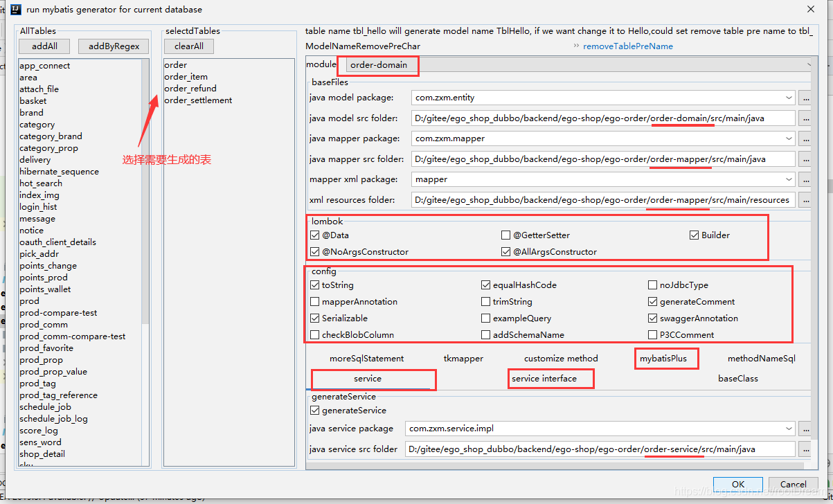Switch to the moreSqlStatement tab

tap(367, 359)
